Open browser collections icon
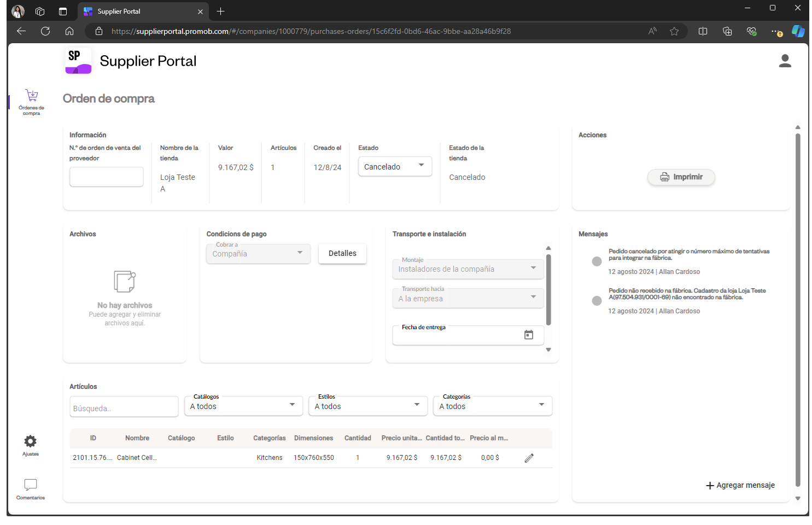812x525 pixels. coord(727,31)
